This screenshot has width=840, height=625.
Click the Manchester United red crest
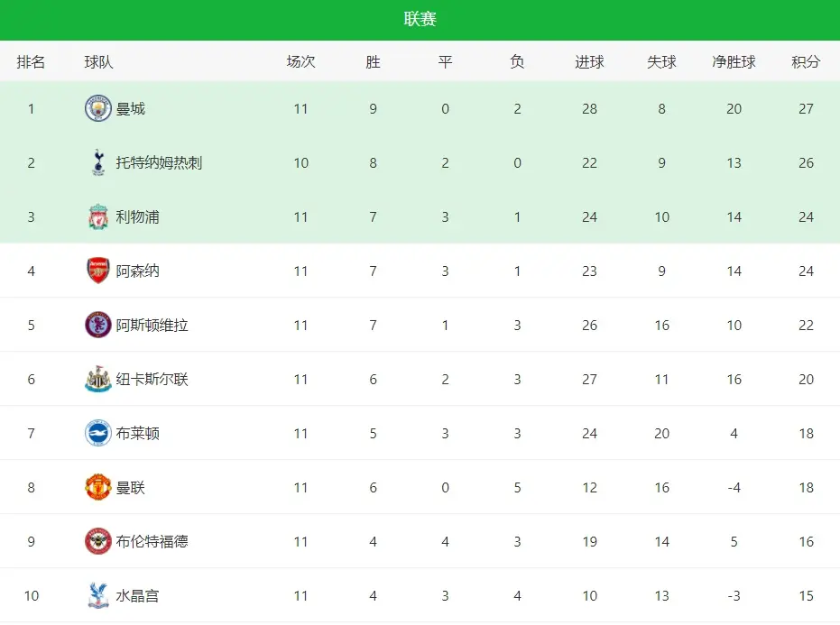click(x=98, y=487)
